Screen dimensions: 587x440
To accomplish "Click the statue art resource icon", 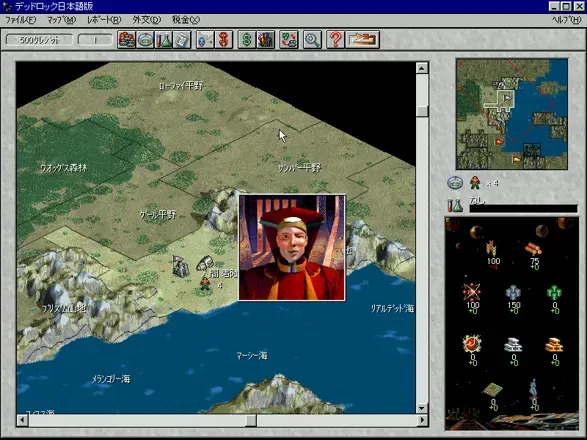I will point(533,388).
